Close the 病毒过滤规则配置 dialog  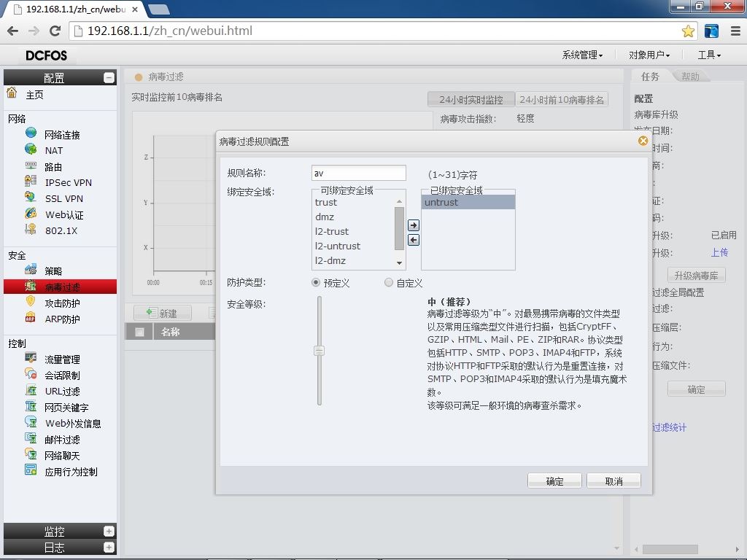(643, 141)
